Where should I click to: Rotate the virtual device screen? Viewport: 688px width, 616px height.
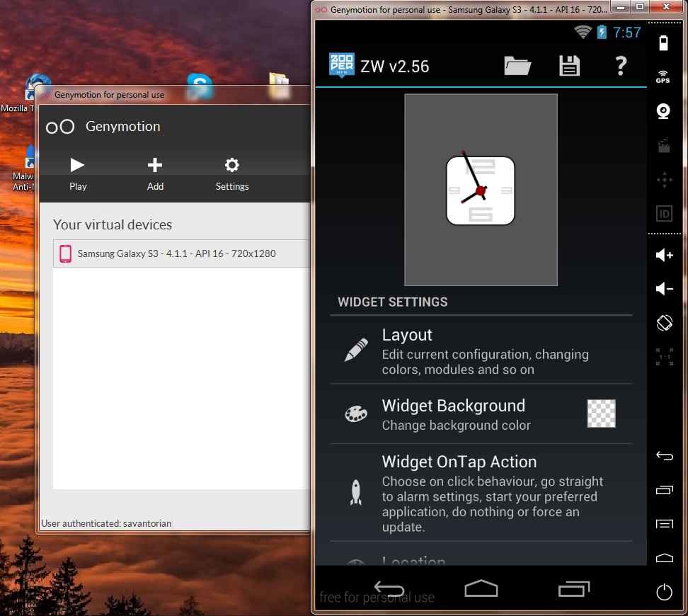pos(665,323)
